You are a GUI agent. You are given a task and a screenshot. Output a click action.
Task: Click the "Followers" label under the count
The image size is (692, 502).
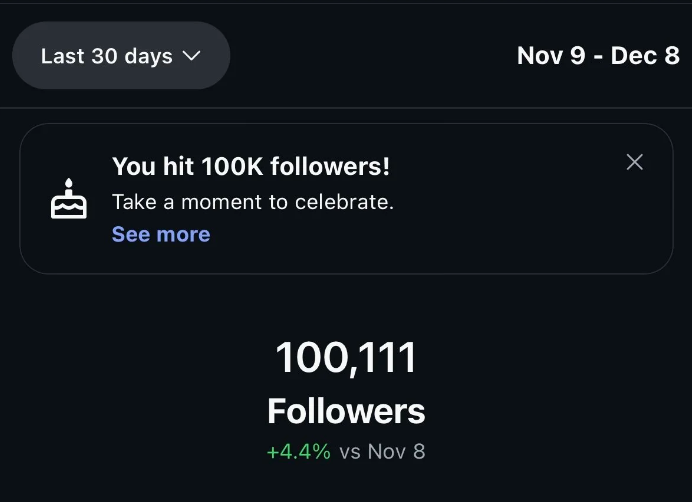click(x=346, y=411)
